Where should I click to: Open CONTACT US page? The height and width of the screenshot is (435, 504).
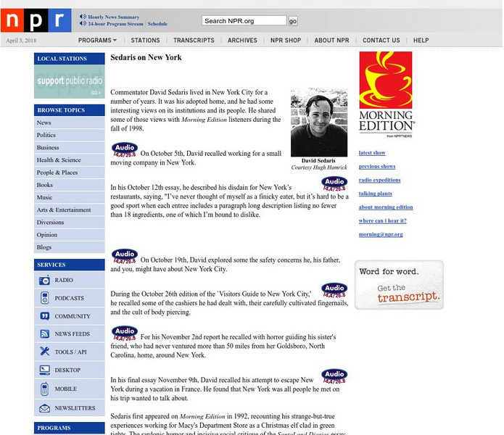(x=381, y=40)
